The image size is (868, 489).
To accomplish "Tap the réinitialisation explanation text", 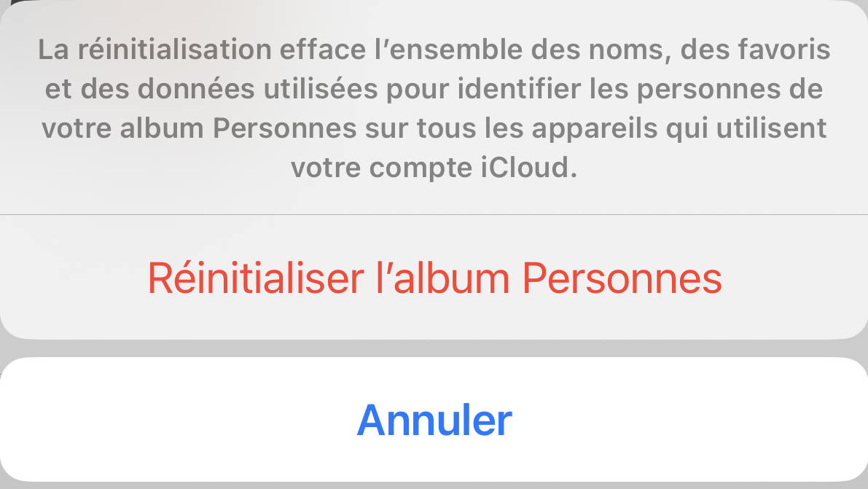I will pos(434,109).
